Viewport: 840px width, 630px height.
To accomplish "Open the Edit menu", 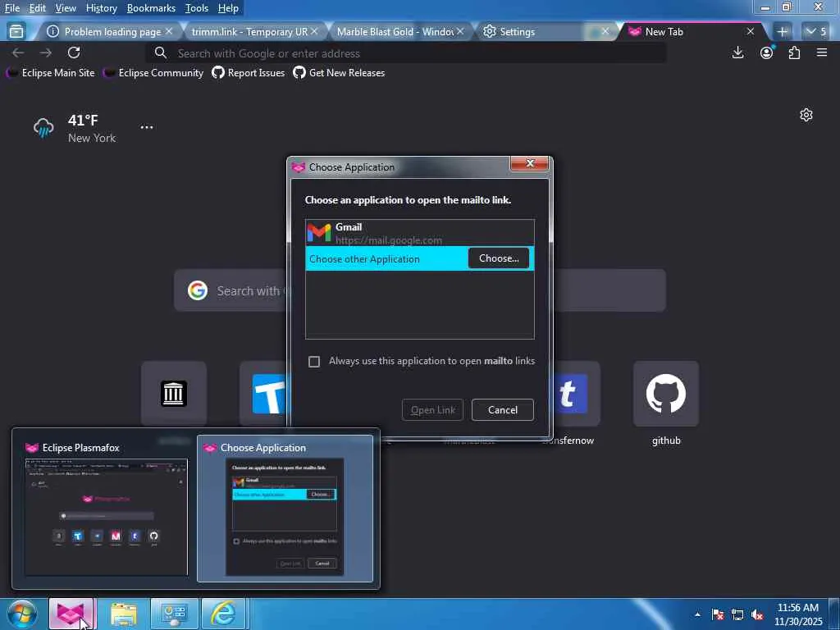I will [x=37, y=8].
